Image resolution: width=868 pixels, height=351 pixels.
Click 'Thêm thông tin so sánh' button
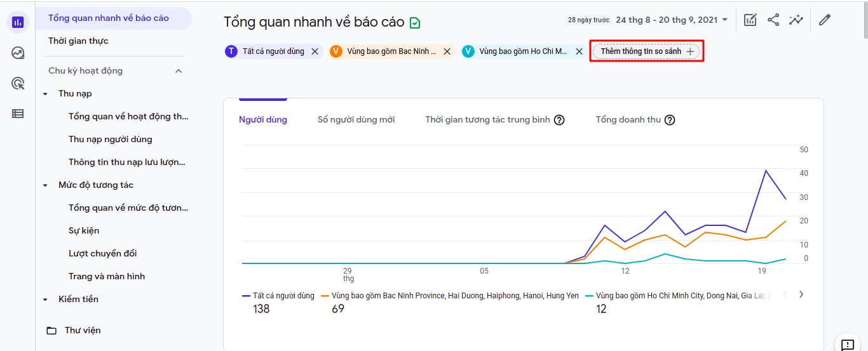[x=646, y=51]
